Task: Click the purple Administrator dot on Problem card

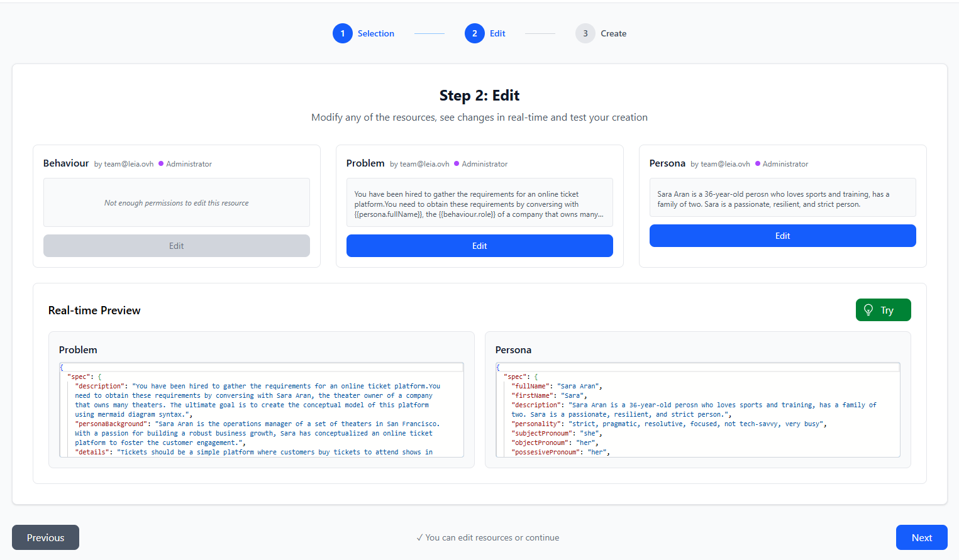Action: tap(457, 163)
